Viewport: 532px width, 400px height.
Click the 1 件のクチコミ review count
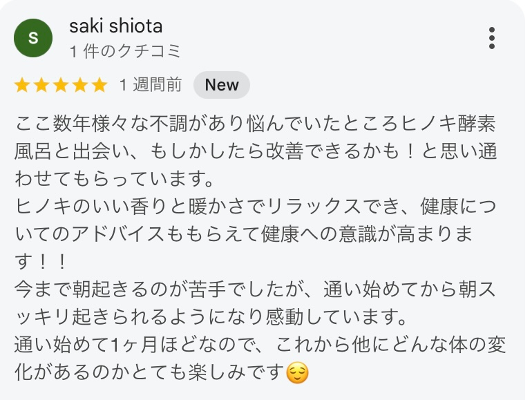coord(125,52)
